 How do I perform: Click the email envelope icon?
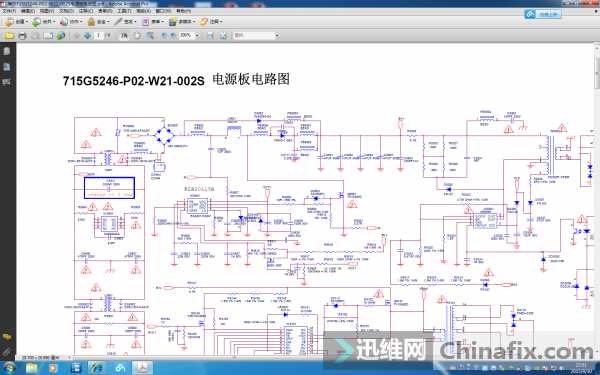click(x=48, y=36)
